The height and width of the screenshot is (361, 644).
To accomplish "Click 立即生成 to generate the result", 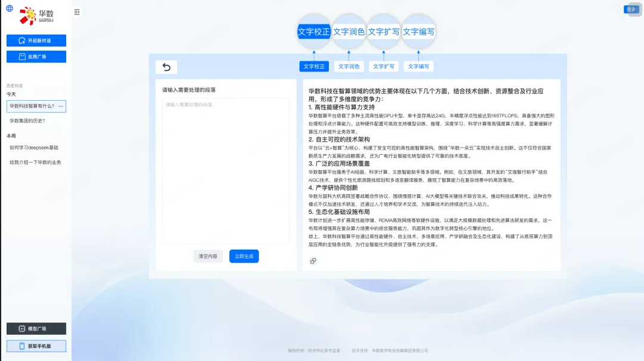I will (244, 256).
